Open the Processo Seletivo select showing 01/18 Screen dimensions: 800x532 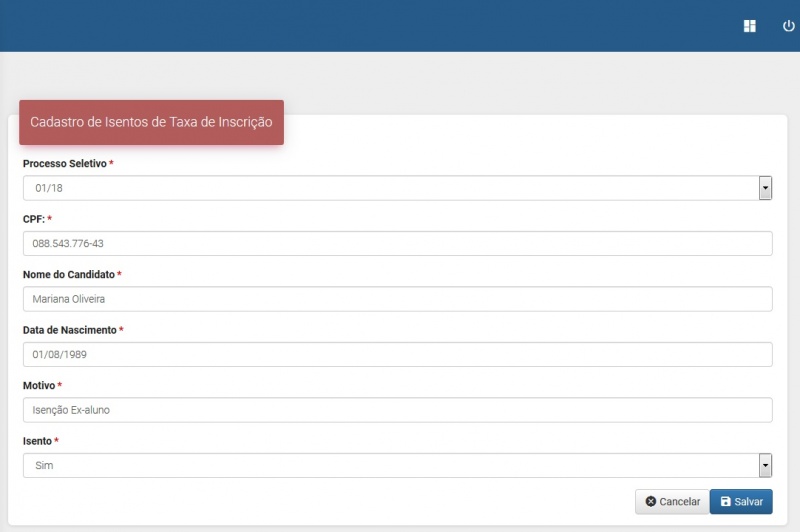coord(390,188)
